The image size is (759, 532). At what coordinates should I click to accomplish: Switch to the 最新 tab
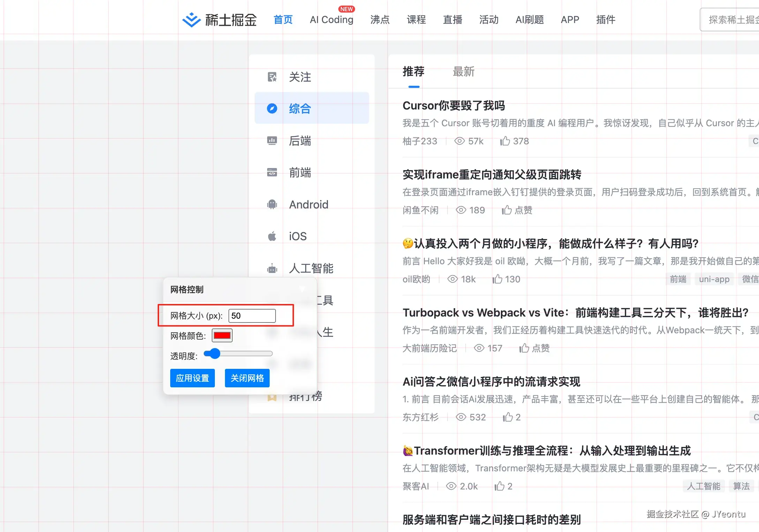pos(463,72)
